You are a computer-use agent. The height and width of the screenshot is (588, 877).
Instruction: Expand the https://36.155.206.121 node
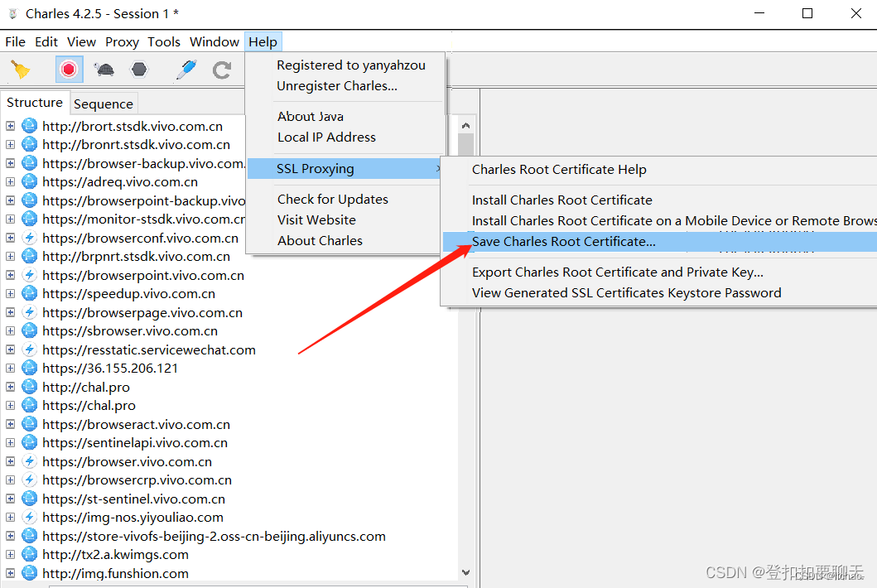(10, 369)
